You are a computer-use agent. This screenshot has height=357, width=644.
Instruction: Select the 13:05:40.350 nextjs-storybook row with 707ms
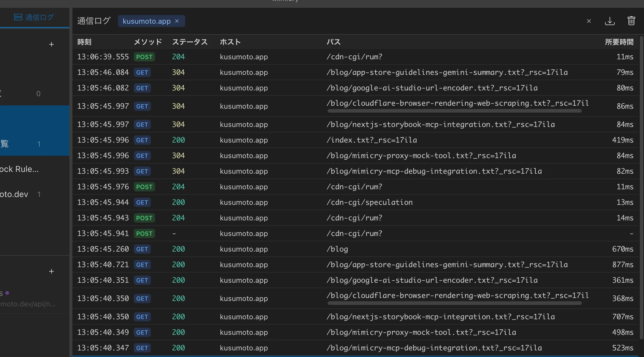tap(355, 317)
